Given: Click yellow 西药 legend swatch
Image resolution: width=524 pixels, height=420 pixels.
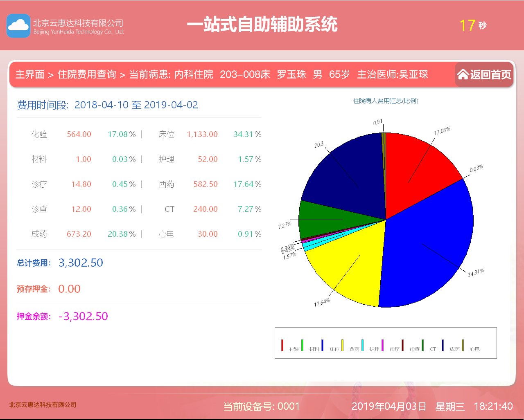Looking at the screenshot, I should tap(343, 345).
